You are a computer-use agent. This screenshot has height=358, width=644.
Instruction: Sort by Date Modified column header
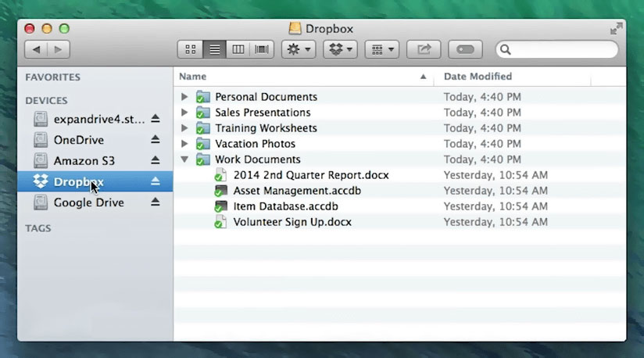click(x=478, y=77)
